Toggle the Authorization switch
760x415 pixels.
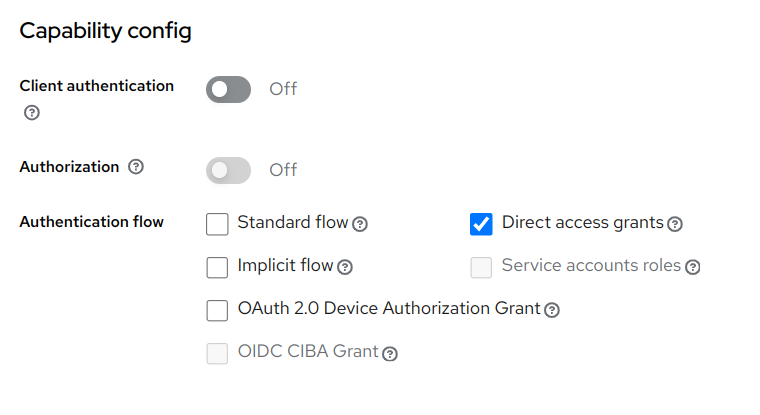point(228,170)
